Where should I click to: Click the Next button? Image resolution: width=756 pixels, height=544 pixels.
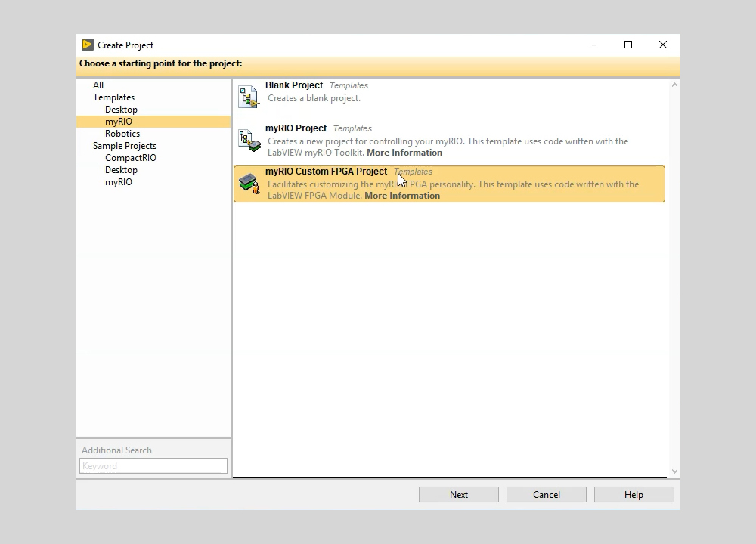pyautogui.click(x=459, y=494)
